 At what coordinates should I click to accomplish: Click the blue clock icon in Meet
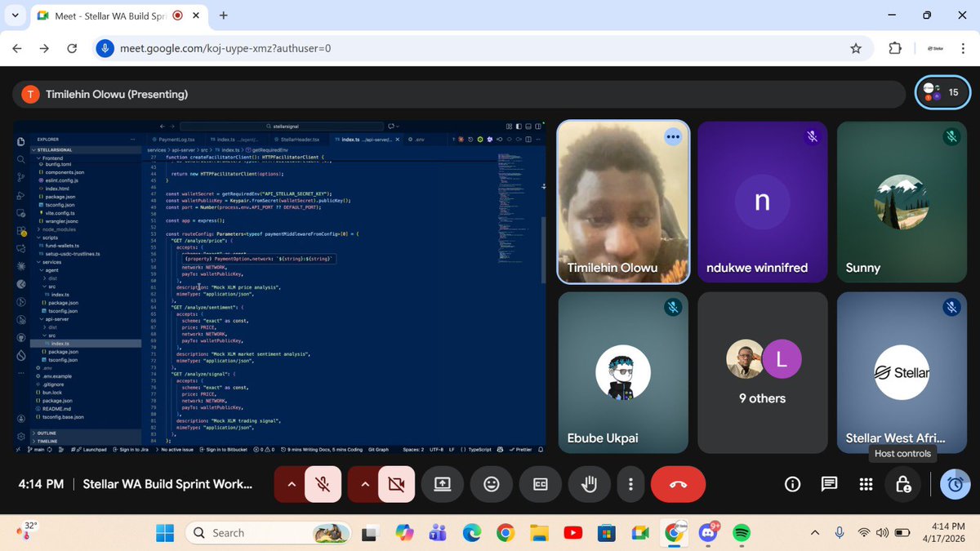point(955,484)
